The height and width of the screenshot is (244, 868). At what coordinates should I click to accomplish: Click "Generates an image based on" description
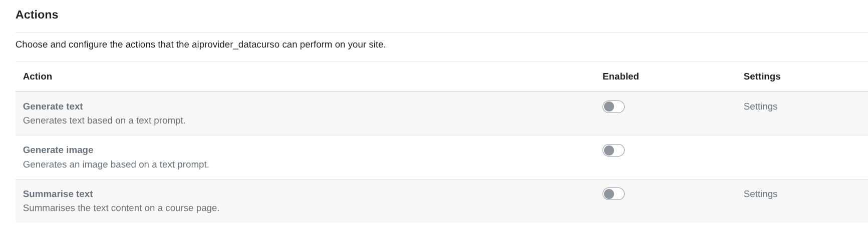coord(116,164)
